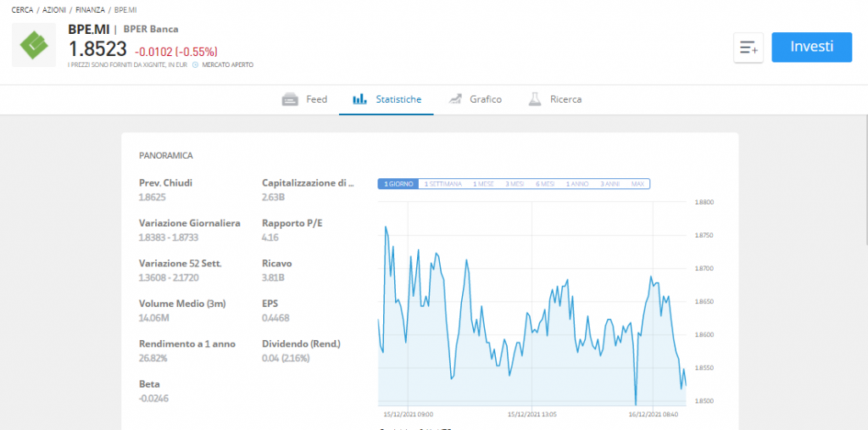This screenshot has height=430, width=868.
Task: Click the MERCATO APERTO status text
Action: pos(227,64)
